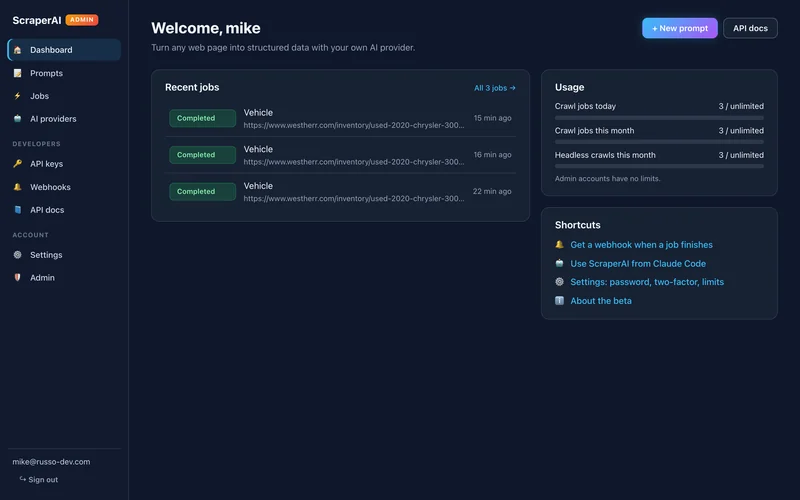Click Sign out at sidebar bottom

click(x=39, y=480)
